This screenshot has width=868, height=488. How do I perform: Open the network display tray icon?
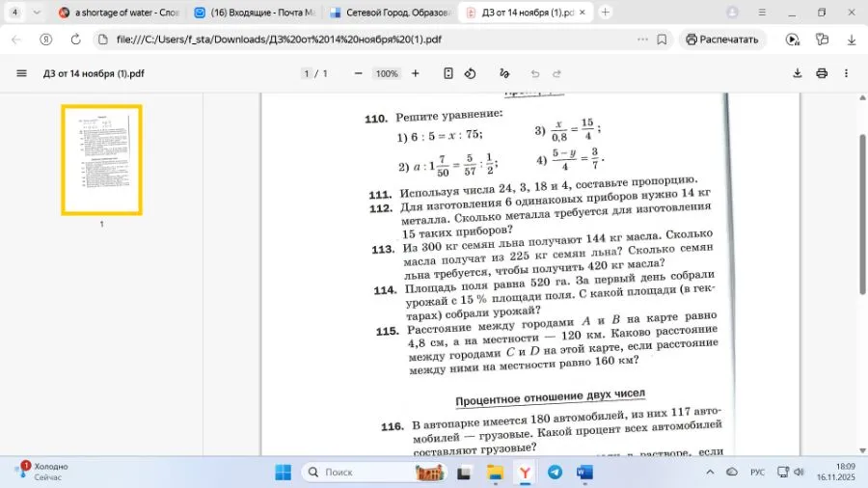point(783,472)
